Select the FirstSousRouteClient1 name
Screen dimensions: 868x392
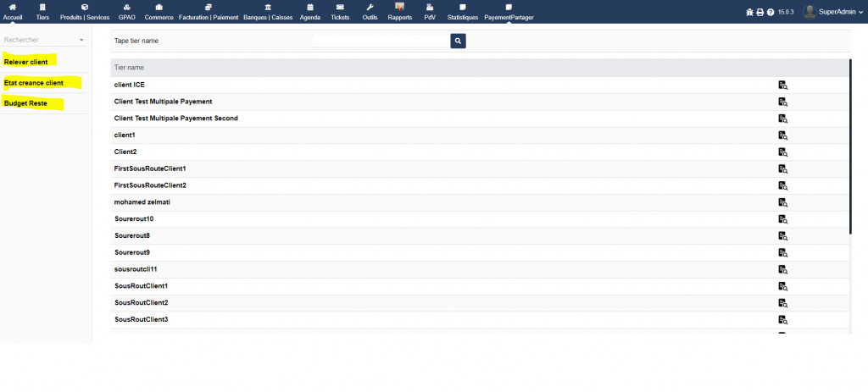click(150, 168)
